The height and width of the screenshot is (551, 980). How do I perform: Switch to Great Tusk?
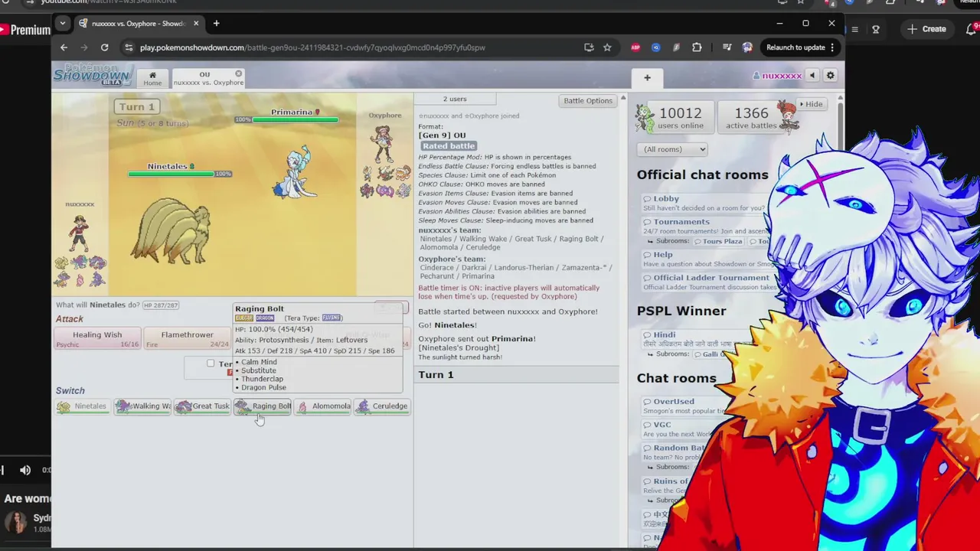coord(202,406)
